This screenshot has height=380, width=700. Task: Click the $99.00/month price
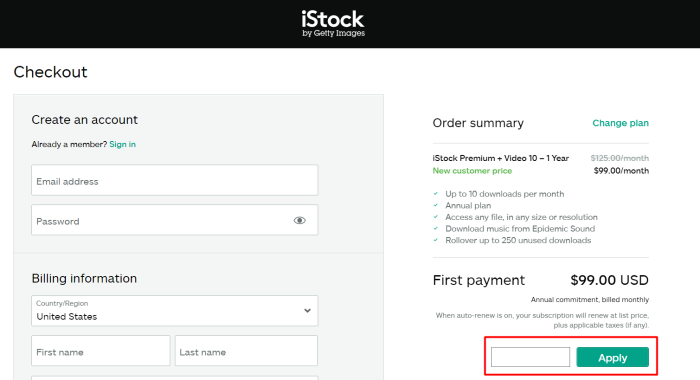(621, 171)
